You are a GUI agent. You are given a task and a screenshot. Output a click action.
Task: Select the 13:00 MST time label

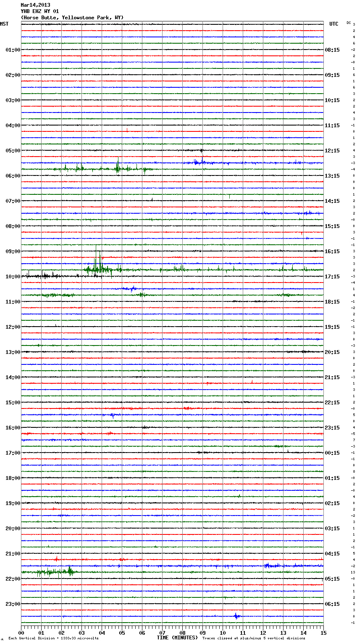(x=13, y=352)
